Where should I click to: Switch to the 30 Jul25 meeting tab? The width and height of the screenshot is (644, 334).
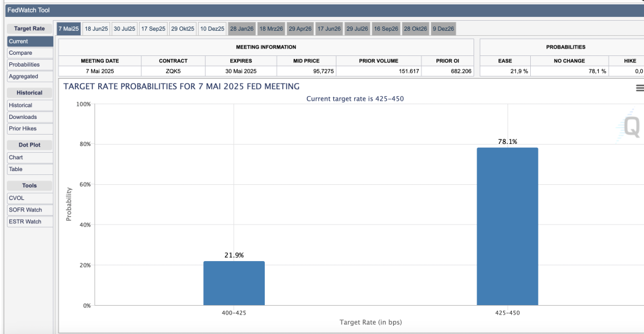[x=125, y=29]
